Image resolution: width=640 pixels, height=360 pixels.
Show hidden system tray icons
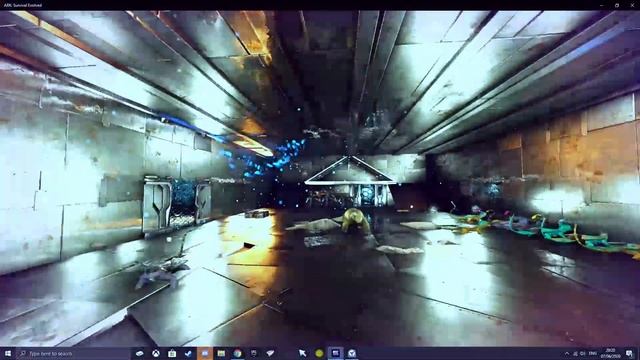[x=567, y=353]
